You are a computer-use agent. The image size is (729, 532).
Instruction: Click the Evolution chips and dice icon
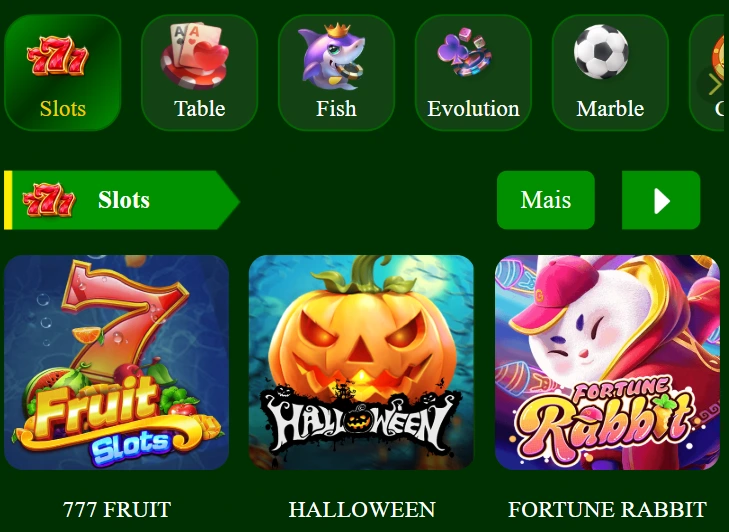coord(464,52)
